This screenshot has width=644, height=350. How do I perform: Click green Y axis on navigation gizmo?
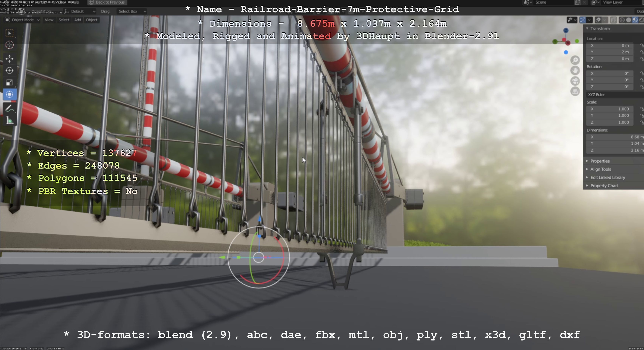click(555, 42)
